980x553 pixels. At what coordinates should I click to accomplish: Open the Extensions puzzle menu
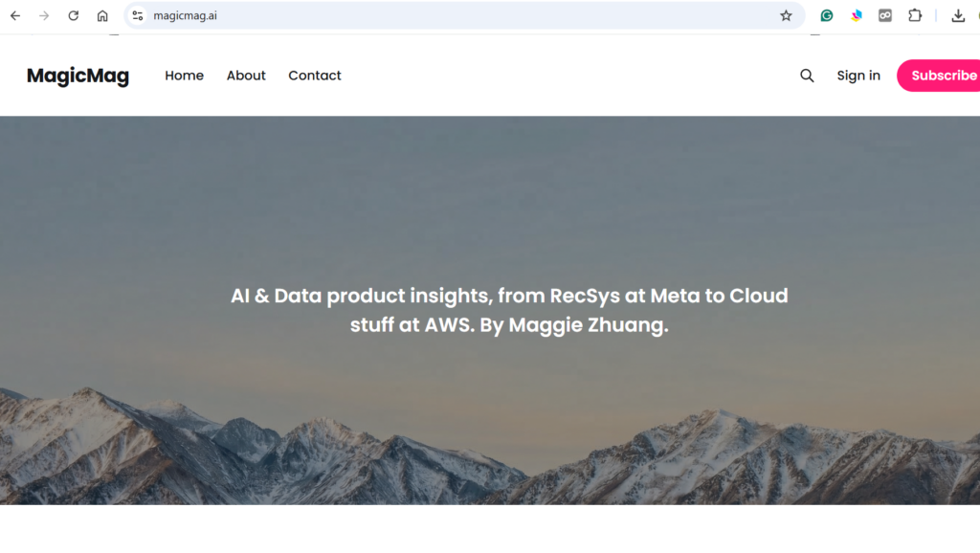pyautogui.click(x=915, y=15)
